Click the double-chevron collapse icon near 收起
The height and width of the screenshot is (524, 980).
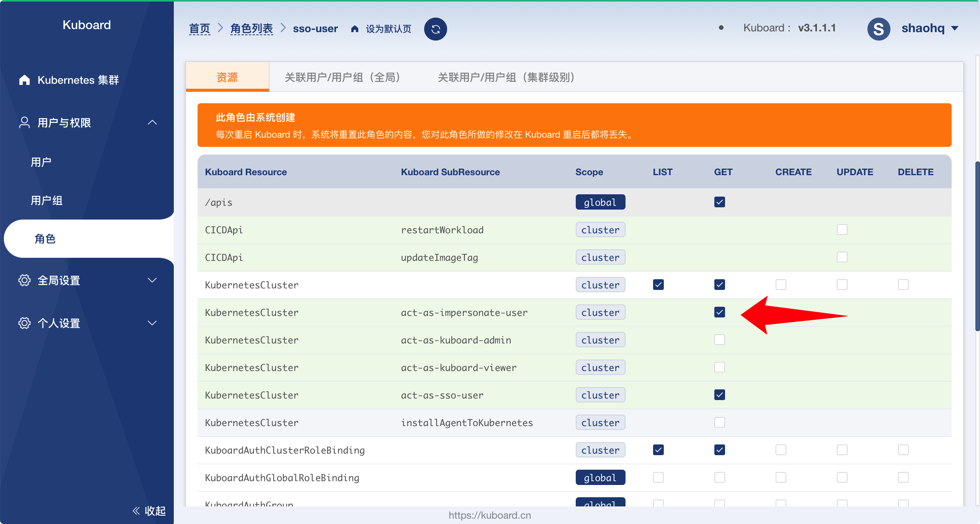pyautogui.click(x=136, y=510)
